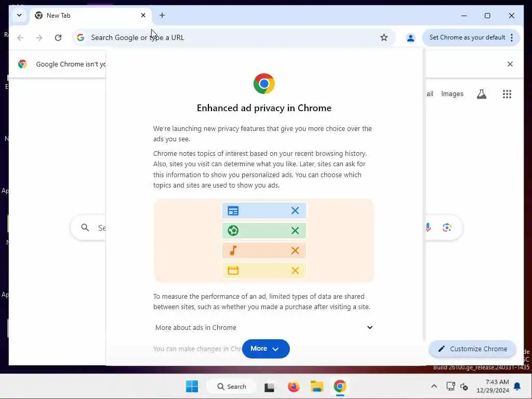Click the address bar to enter a URL
Image resolution: width=532 pixels, height=399 pixels.
pos(234,37)
